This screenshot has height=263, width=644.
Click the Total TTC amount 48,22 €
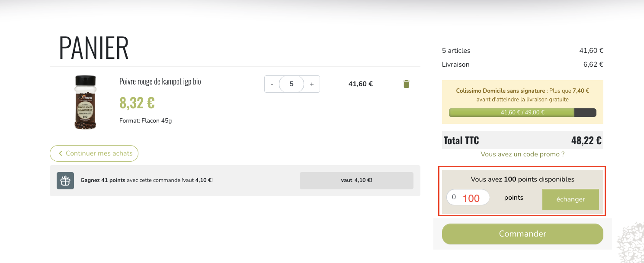tap(586, 140)
